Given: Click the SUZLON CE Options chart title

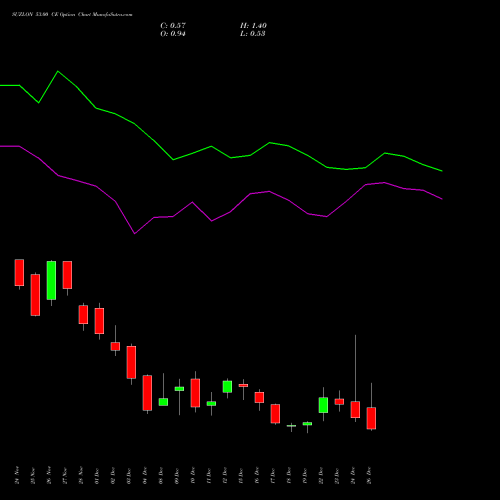Looking at the screenshot, I should [72, 15].
